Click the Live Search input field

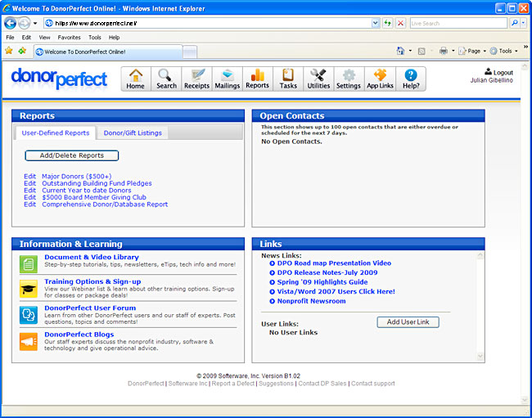pyautogui.click(x=458, y=23)
